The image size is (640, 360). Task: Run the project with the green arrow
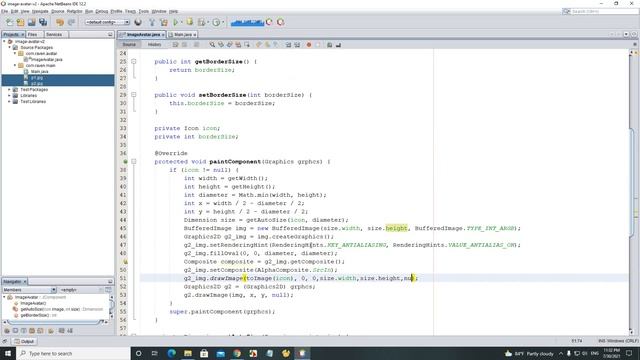[x=176, y=22]
